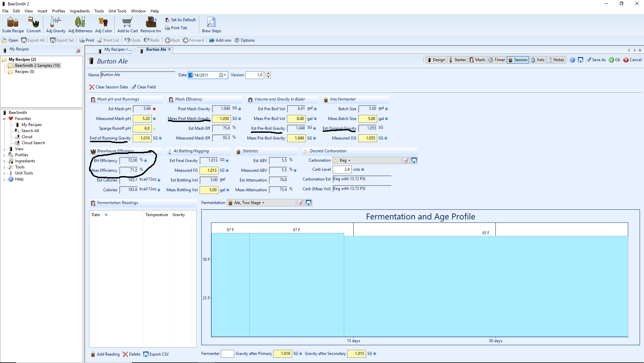
Task: Select BeerSmith 2 Samples folder
Action: [34, 66]
